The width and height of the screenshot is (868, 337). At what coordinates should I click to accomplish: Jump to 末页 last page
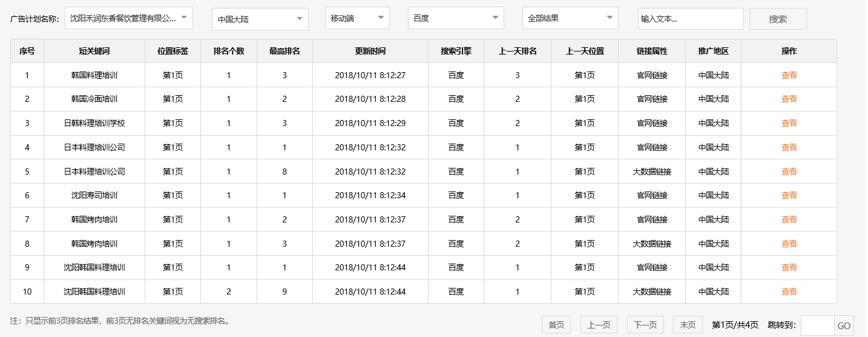688,325
